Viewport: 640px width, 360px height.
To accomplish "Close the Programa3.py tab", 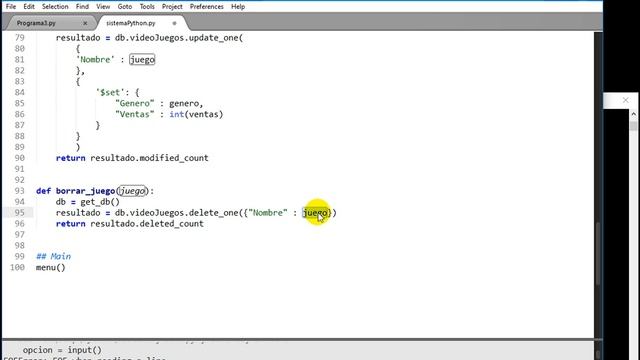I will point(85,23).
